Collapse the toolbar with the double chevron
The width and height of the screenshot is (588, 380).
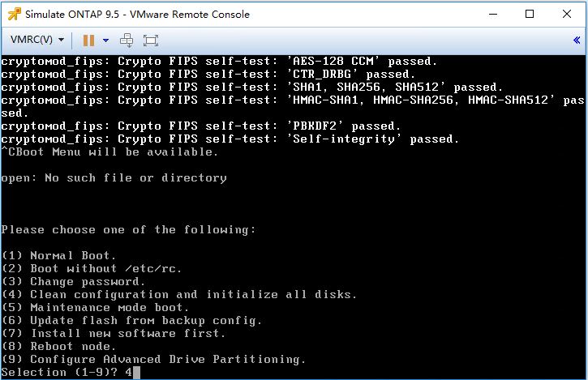(577, 40)
